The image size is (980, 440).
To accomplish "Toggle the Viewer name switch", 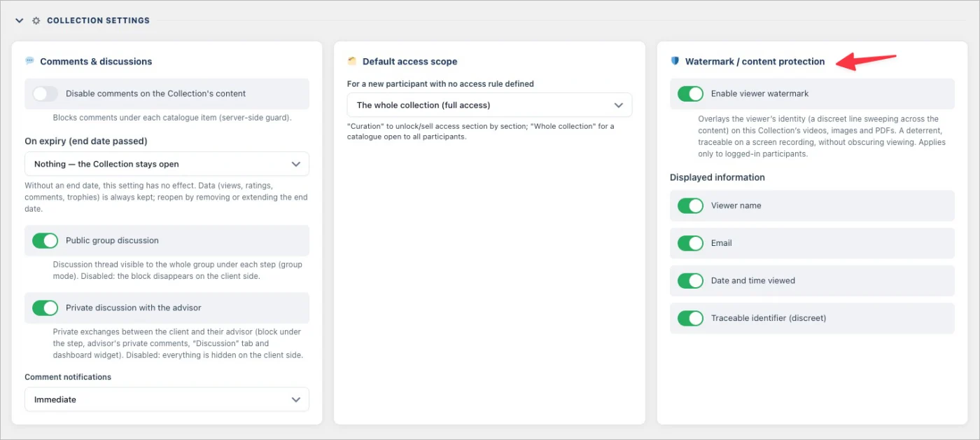I will point(690,205).
